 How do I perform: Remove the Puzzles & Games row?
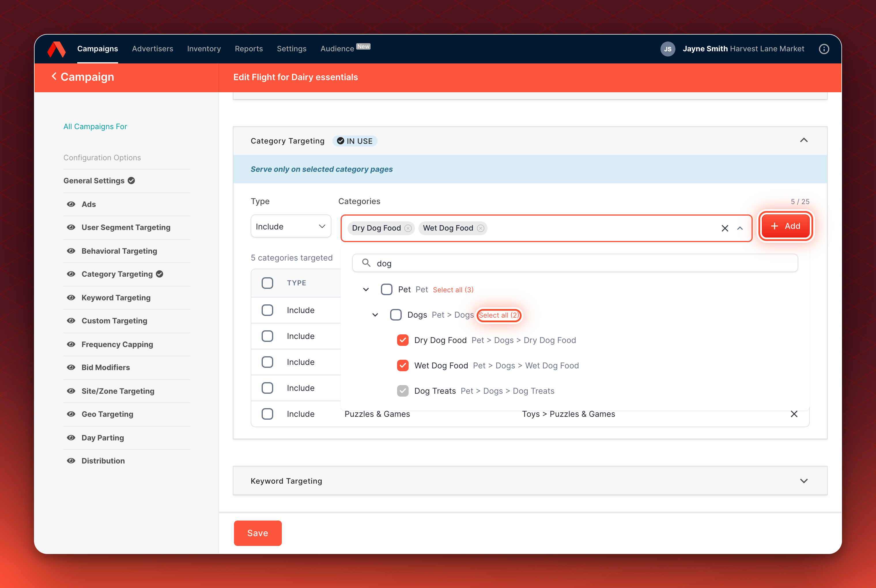pyautogui.click(x=794, y=414)
